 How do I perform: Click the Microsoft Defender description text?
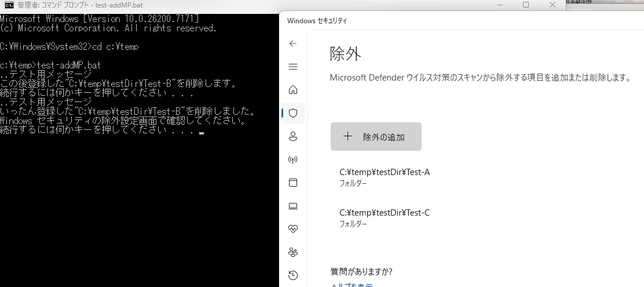coord(480,77)
